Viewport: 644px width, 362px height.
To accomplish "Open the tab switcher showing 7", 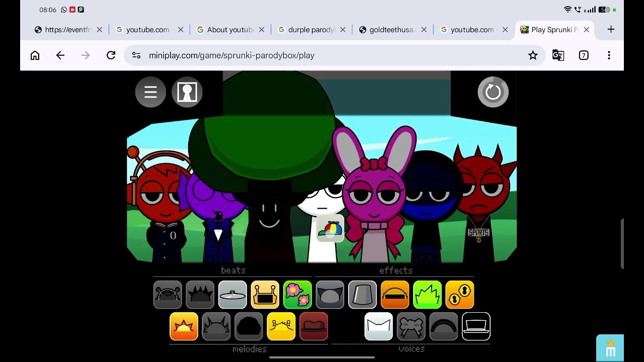I will click(584, 55).
